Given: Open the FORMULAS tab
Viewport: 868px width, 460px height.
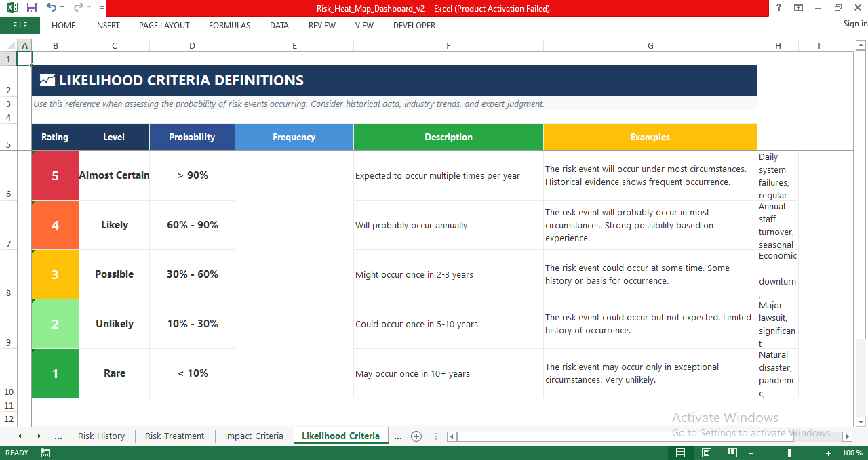Looking at the screenshot, I should point(229,26).
